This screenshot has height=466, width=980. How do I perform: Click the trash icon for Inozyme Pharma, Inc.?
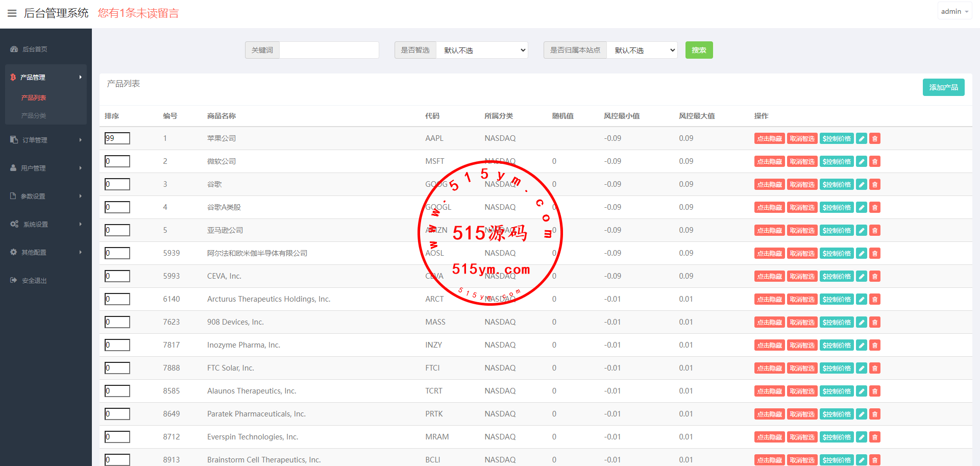pos(875,345)
